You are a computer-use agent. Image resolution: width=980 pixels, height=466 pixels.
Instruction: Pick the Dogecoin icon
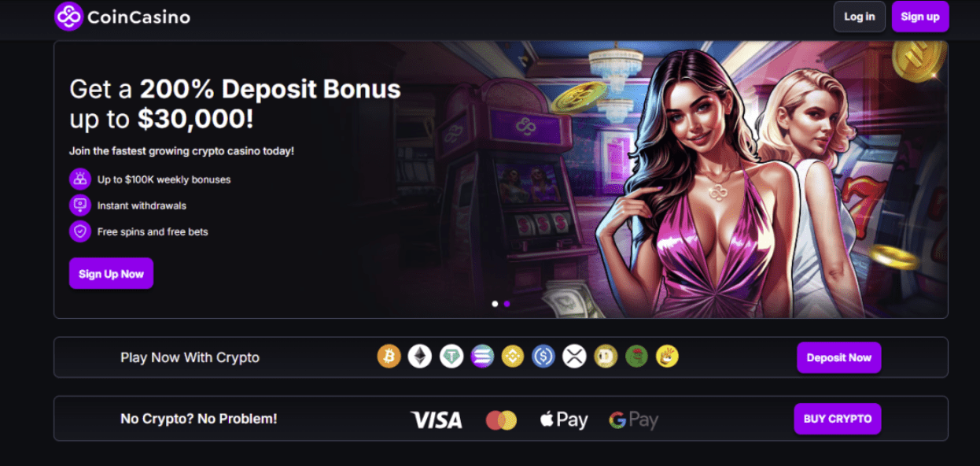606,357
